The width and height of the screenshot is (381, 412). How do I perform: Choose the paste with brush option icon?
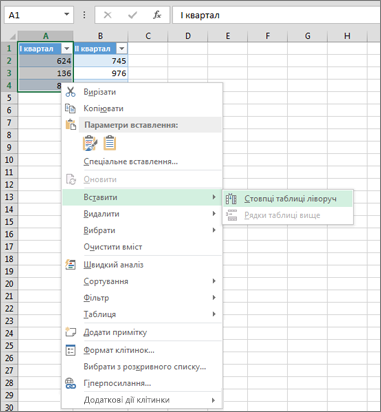coord(90,143)
